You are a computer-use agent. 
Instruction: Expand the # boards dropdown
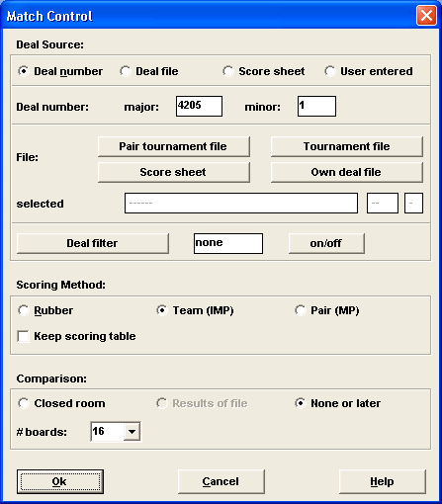pyautogui.click(x=132, y=432)
